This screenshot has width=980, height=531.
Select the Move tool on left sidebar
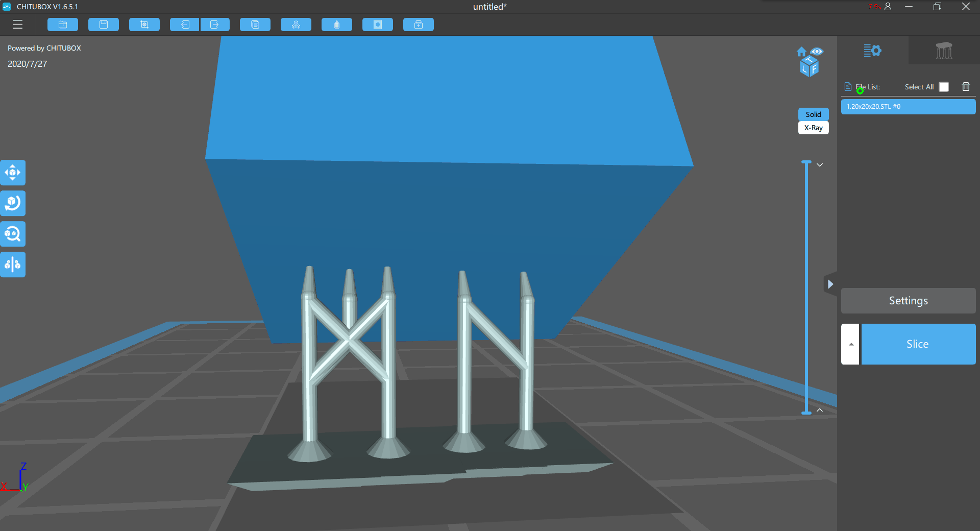click(13, 173)
